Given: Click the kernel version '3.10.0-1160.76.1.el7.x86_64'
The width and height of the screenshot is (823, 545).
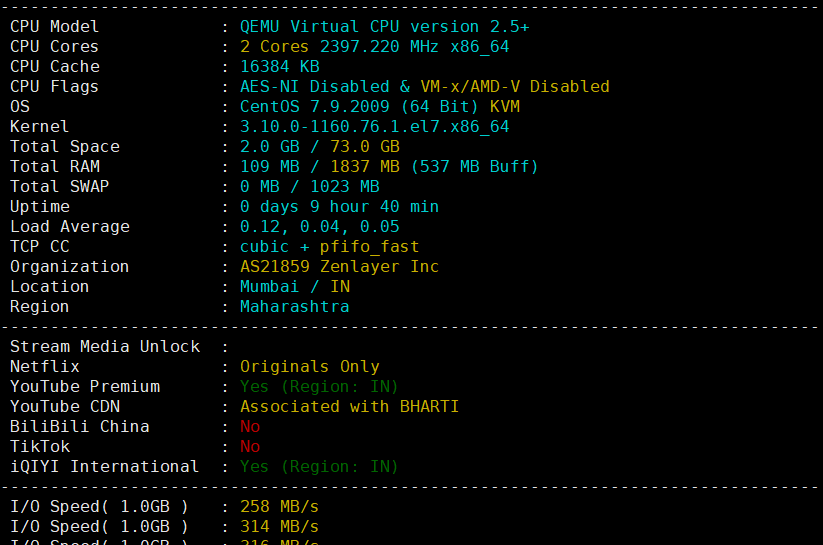Looking at the screenshot, I should coord(374,127).
